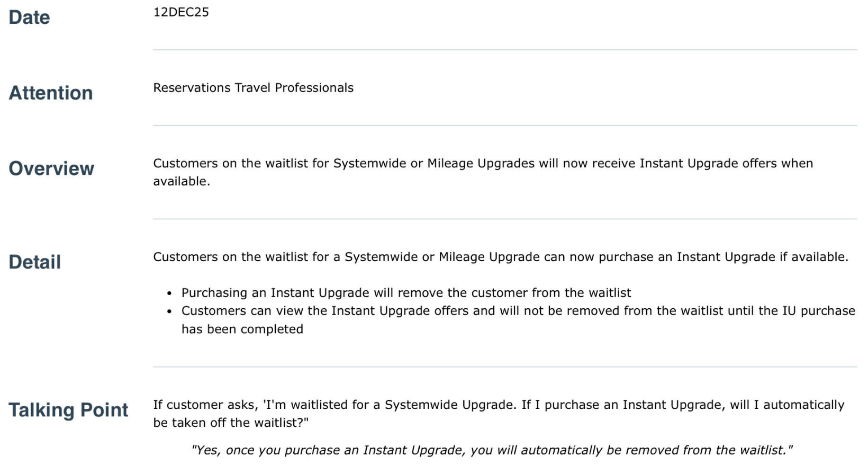Click the divider line below the Overview section
This screenshot has width=868, height=473.
coord(504,219)
